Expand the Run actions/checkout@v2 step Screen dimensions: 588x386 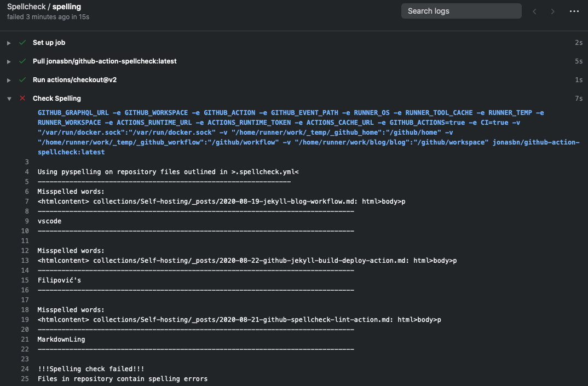[8, 80]
